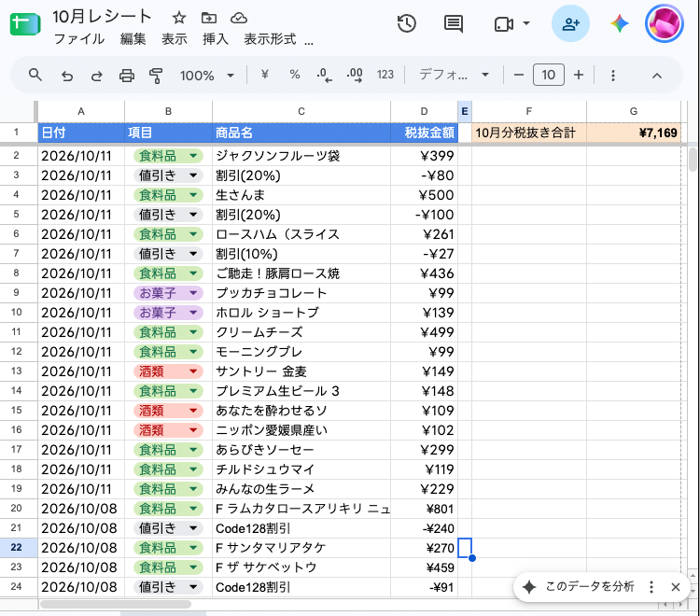Dismiss the このデータを分析 chip
700x616 pixels.
click(x=676, y=587)
